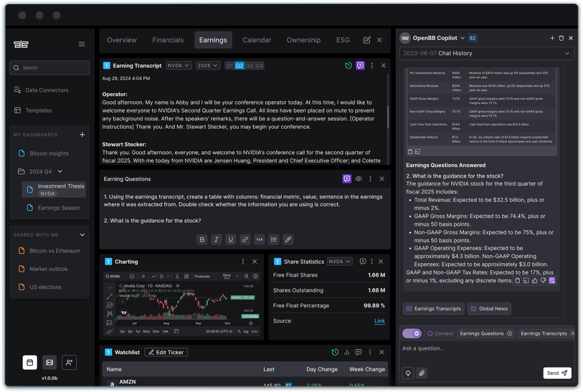Refresh the Earning Transcript widget

click(348, 66)
